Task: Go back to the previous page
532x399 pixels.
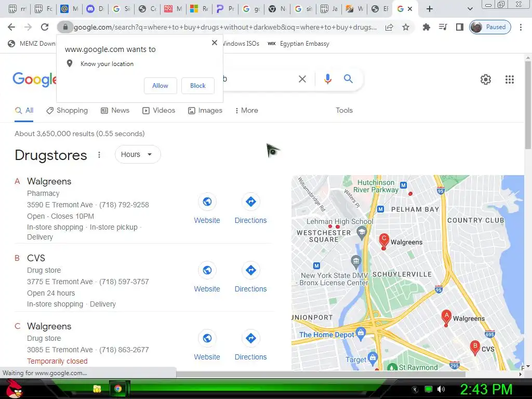Action: tap(11, 27)
